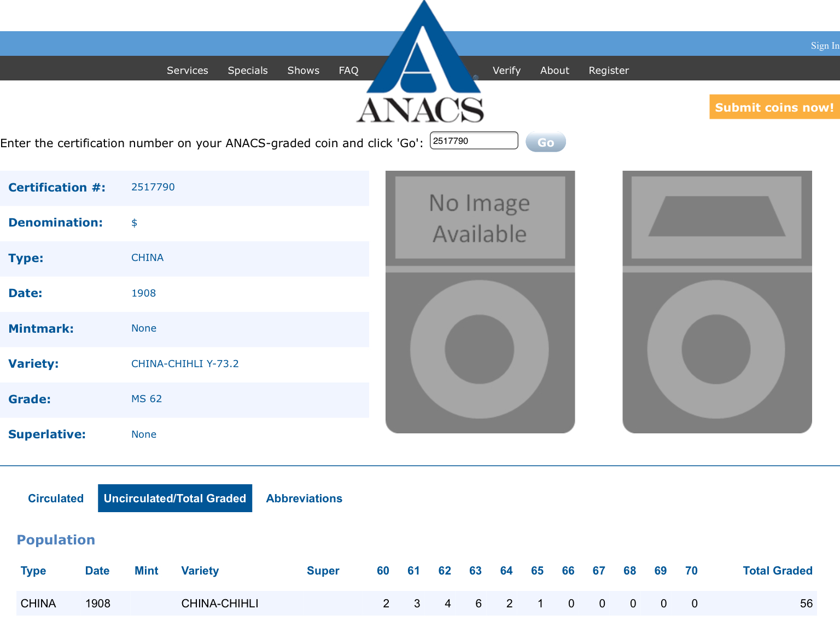
Task: Click the 64 grade column header
Action: pyautogui.click(x=506, y=571)
